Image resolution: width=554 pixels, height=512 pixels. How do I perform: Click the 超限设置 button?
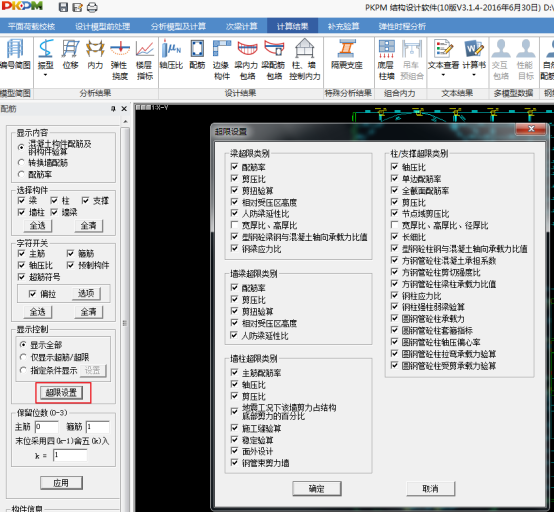click(61, 393)
